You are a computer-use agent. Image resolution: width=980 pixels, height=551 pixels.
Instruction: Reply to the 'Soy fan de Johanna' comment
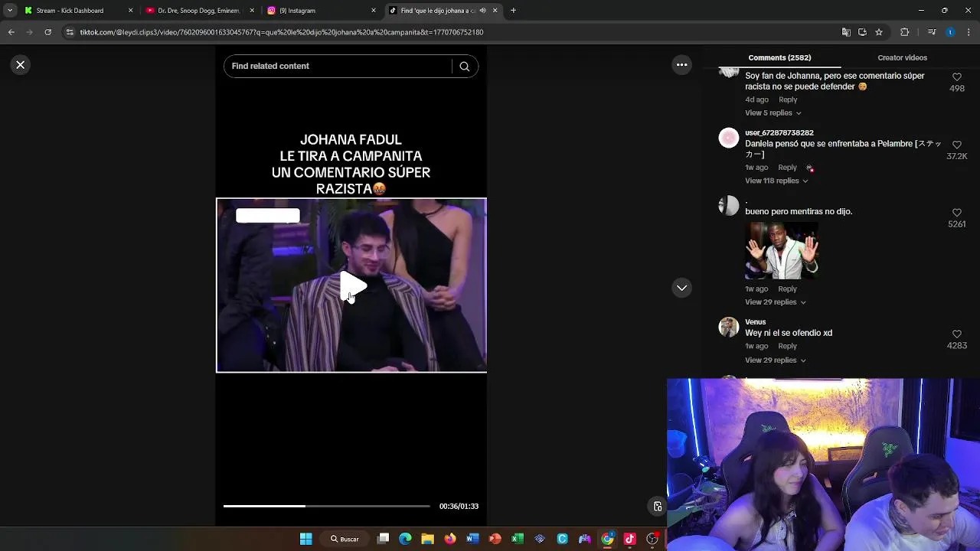(x=788, y=100)
